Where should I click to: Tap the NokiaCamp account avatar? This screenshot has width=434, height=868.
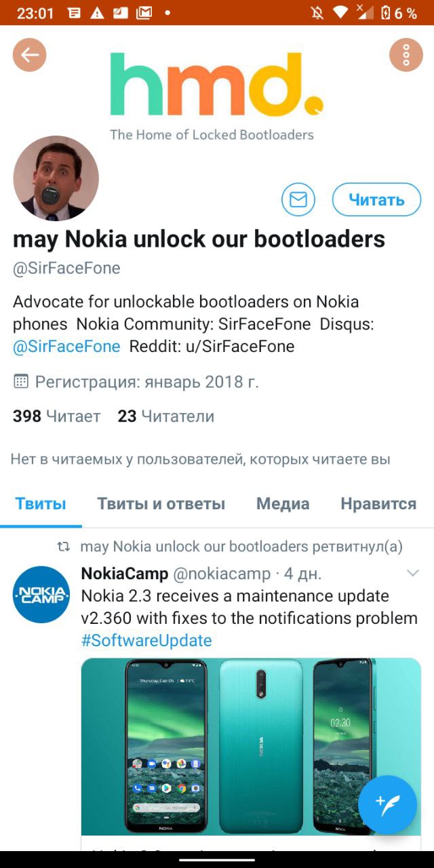coord(41,595)
